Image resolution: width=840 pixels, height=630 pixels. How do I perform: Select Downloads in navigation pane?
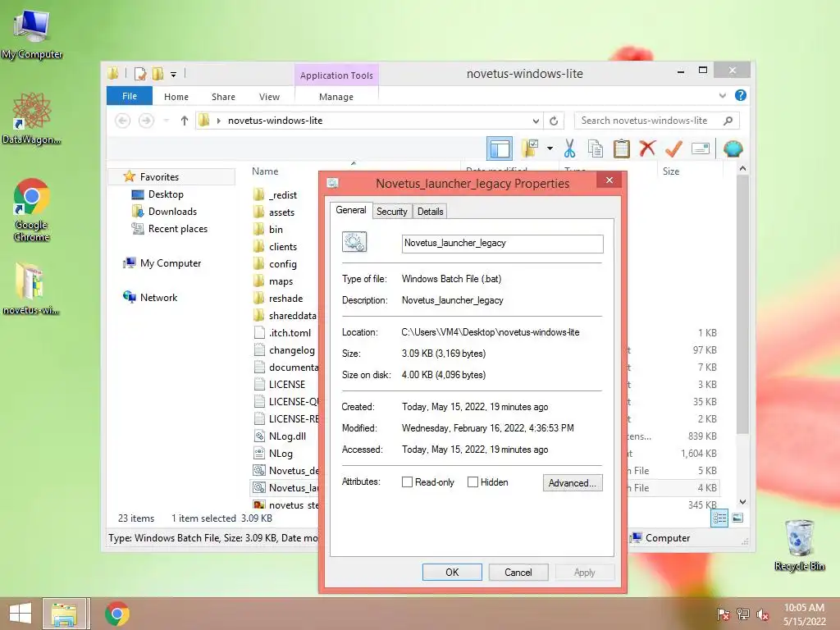172,212
